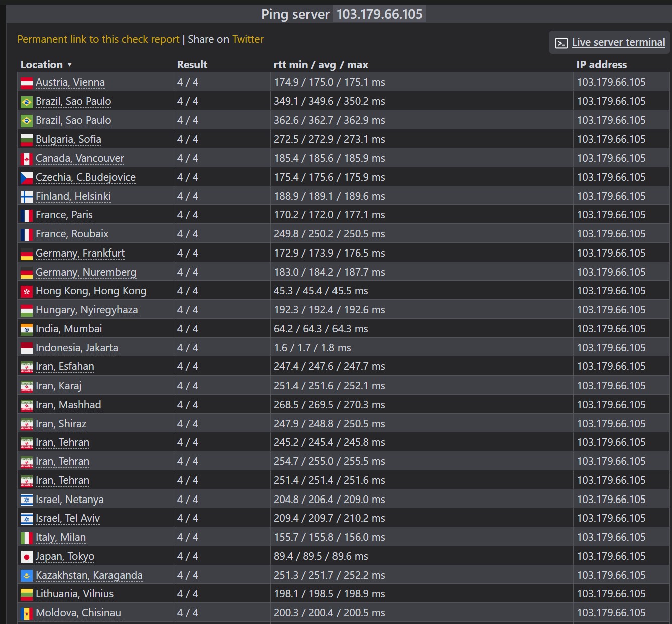Click the flag next to Israel, Netanya
The width and height of the screenshot is (672, 624).
click(27, 500)
